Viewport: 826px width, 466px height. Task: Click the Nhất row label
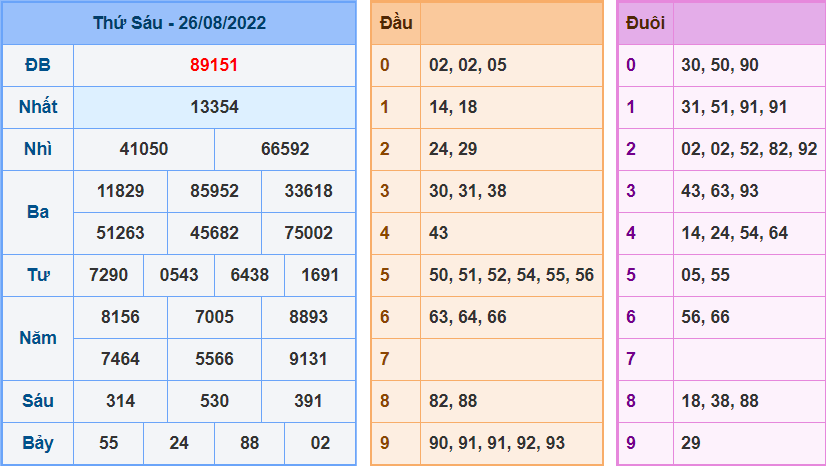click(x=38, y=107)
